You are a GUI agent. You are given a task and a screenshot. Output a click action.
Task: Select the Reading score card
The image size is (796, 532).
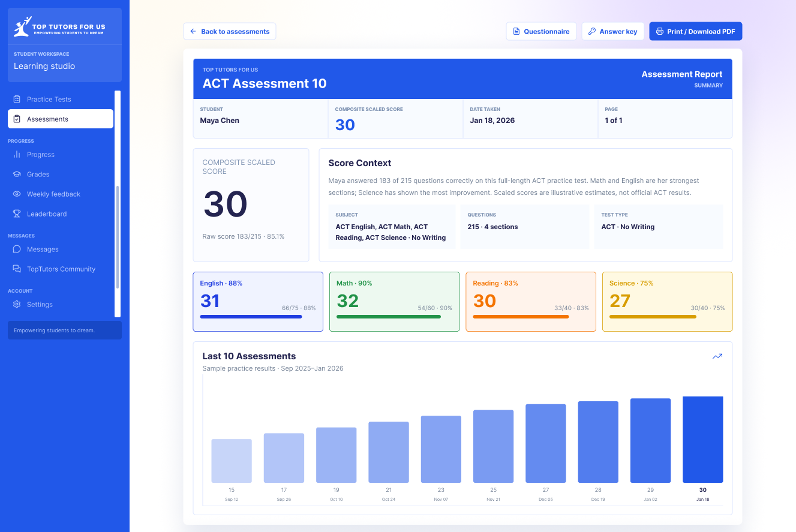531,302
